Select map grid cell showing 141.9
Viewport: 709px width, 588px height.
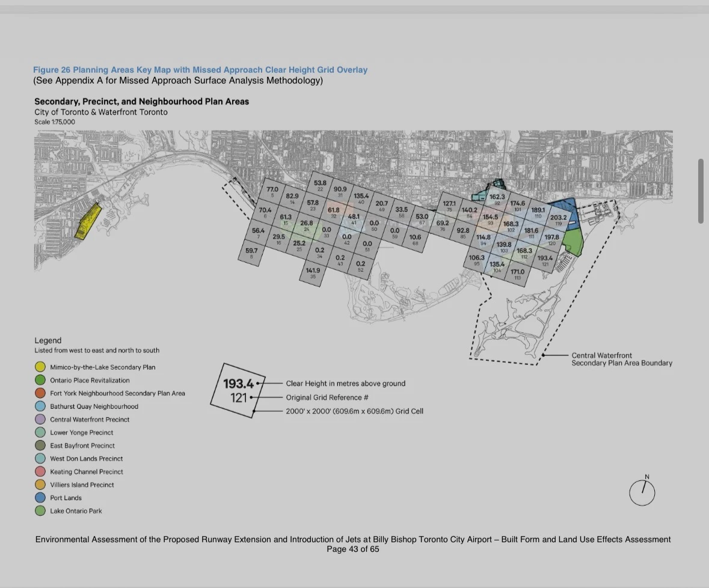[x=313, y=274]
